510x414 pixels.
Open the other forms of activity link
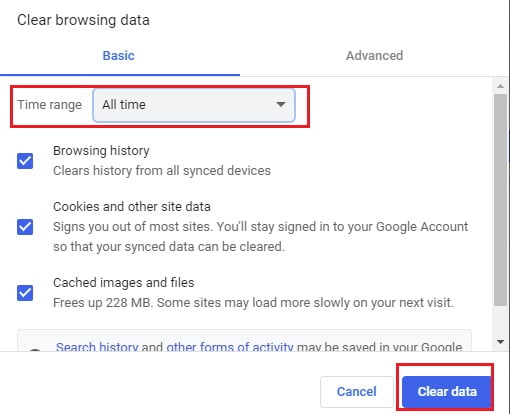pyautogui.click(x=230, y=347)
